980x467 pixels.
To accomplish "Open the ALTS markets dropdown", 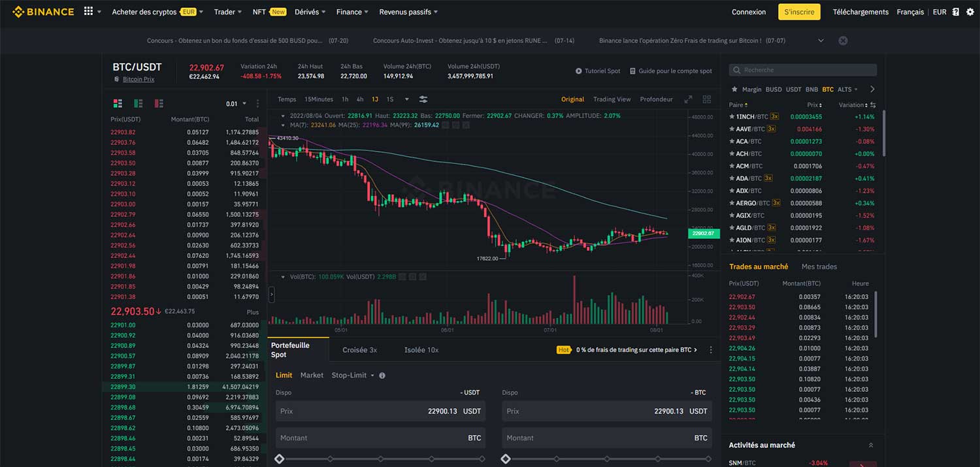I will coord(847,89).
